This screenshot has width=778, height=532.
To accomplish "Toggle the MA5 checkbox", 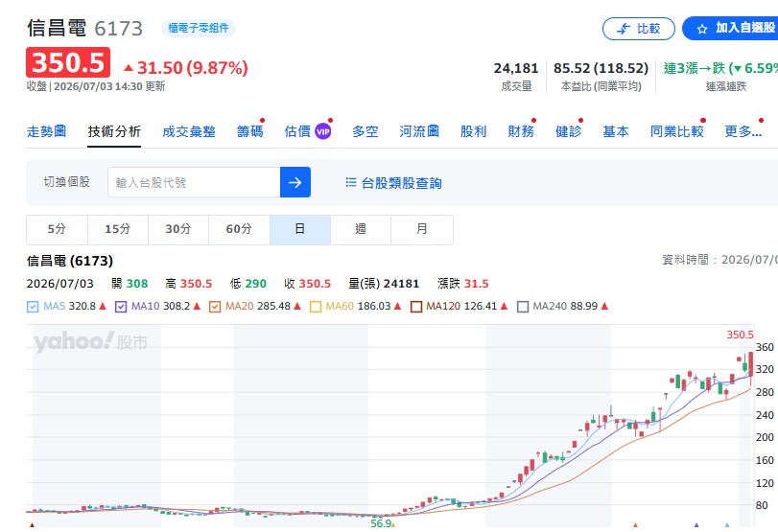I will click(33, 307).
